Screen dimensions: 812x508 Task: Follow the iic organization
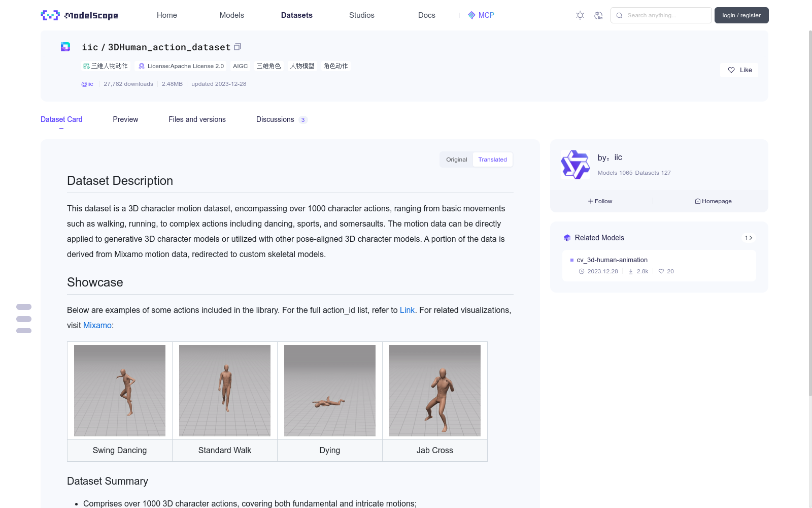[x=600, y=201]
